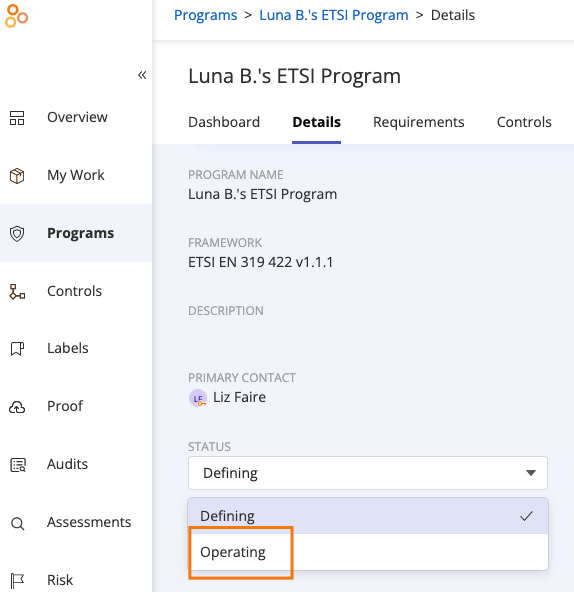
Task: Click Liz Faire contact avatar
Action: tap(198, 398)
